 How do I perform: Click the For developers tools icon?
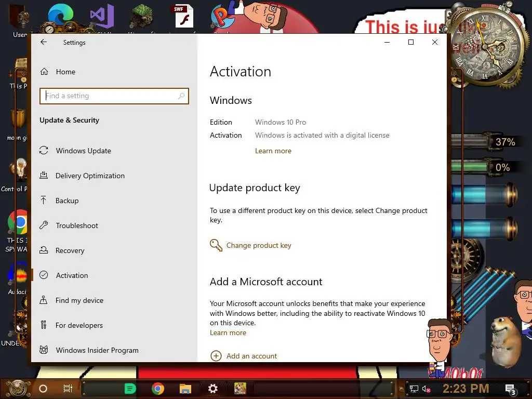[x=44, y=325]
